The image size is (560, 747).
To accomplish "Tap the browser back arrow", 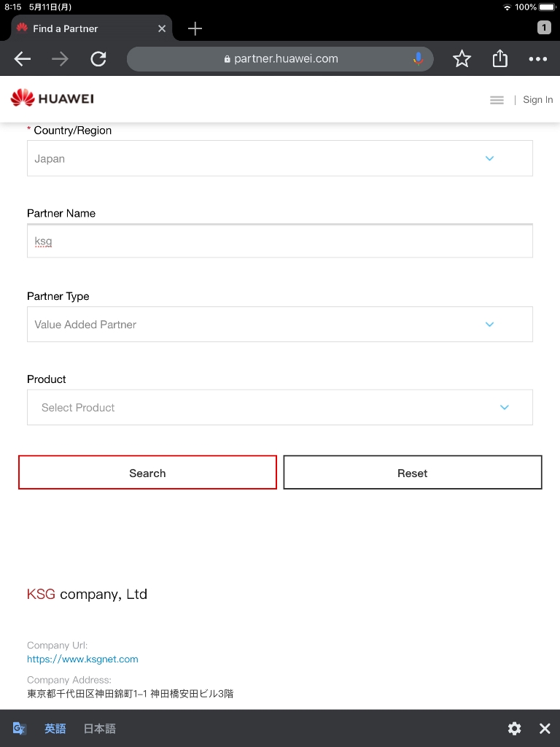I will click(x=23, y=59).
